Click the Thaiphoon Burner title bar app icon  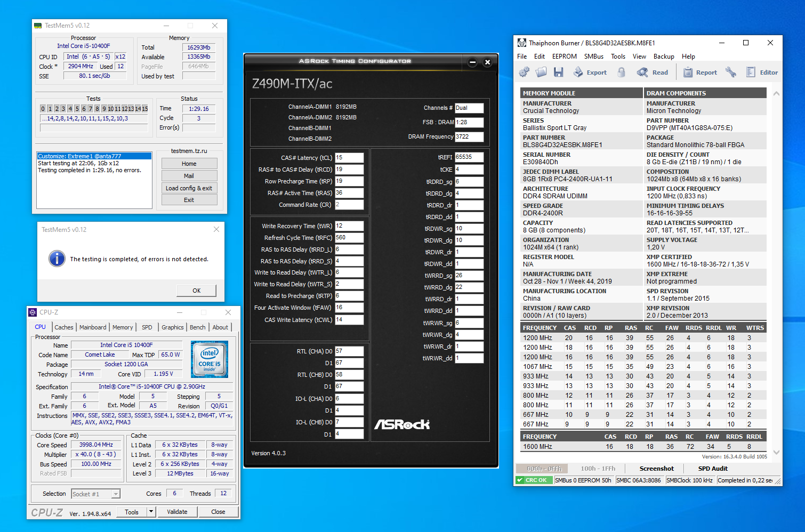click(522, 43)
